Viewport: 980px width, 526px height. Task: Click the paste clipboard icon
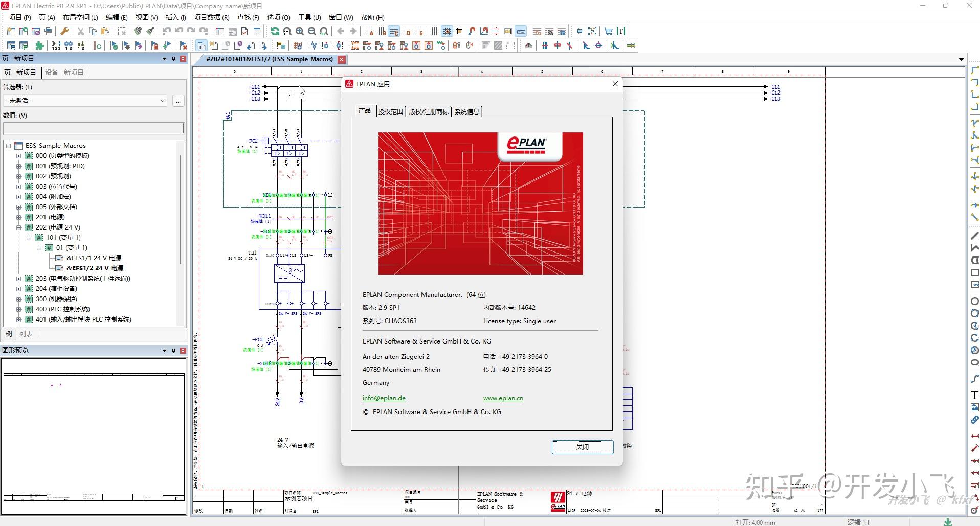[x=105, y=32]
